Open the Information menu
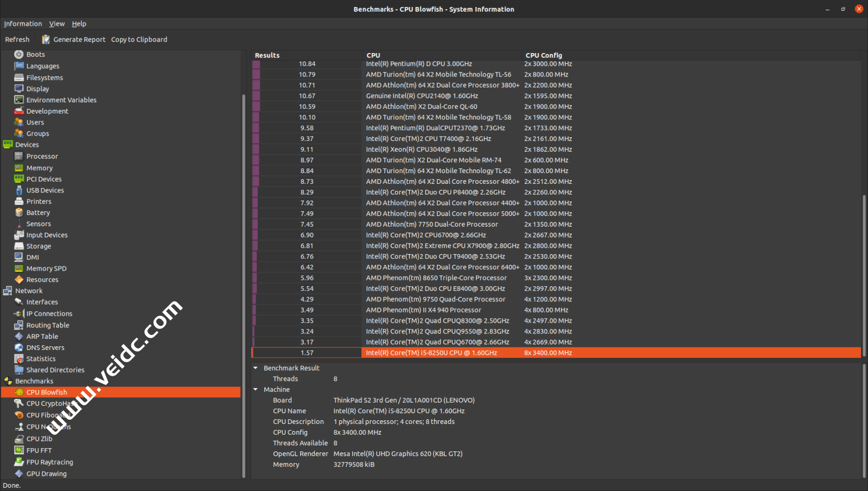 23,24
